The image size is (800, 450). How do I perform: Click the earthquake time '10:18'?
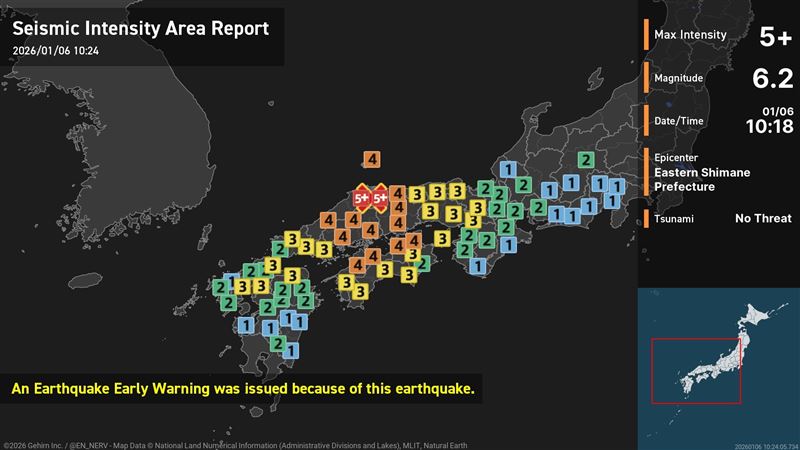[x=769, y=127]
